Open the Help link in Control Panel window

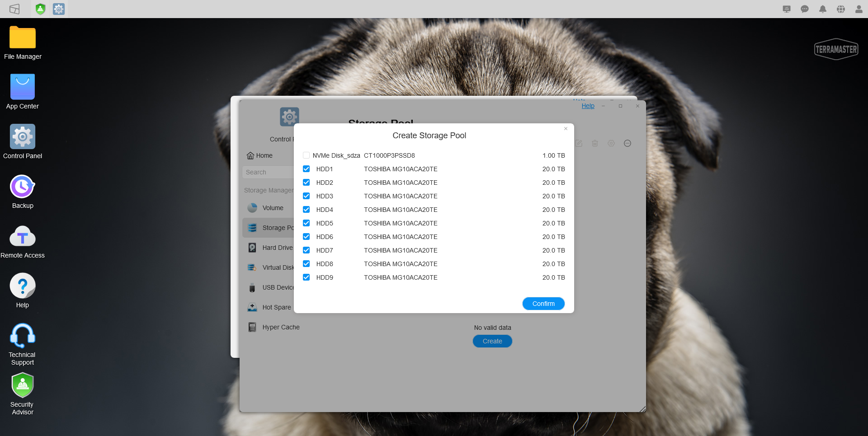[588, 106]
